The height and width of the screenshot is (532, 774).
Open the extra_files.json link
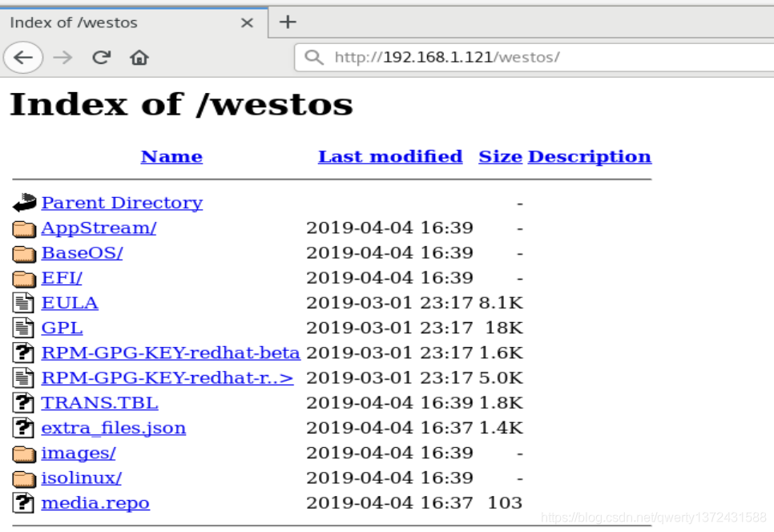(x=114, y=428)
